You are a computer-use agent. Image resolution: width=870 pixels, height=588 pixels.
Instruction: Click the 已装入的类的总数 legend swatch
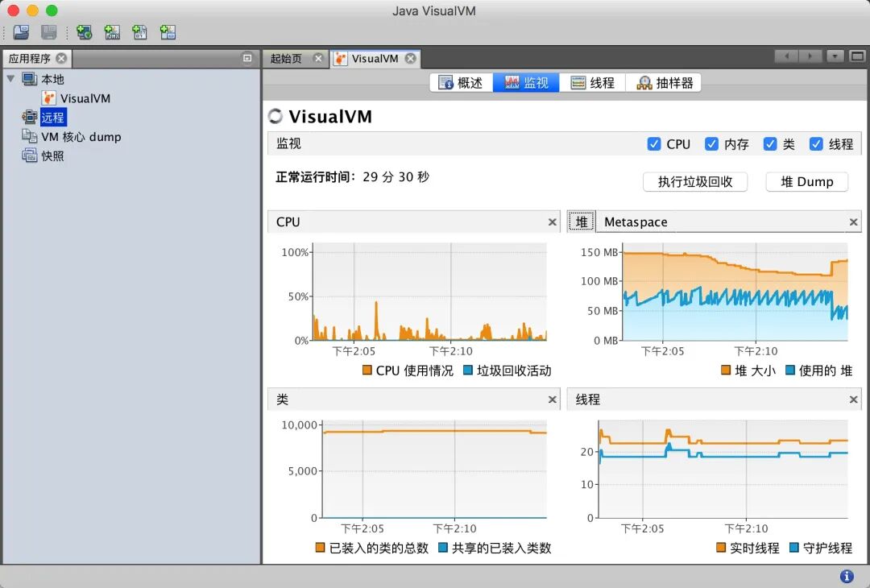320,548
